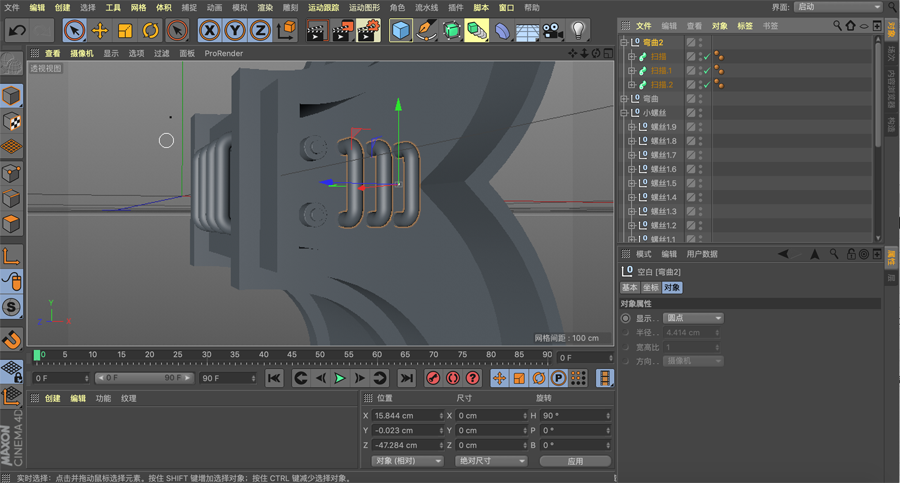Viewport: 900px width, 483px height.
Task: Add a light object from toolbar
Action: pyautogui.click(x=578, y=31)
